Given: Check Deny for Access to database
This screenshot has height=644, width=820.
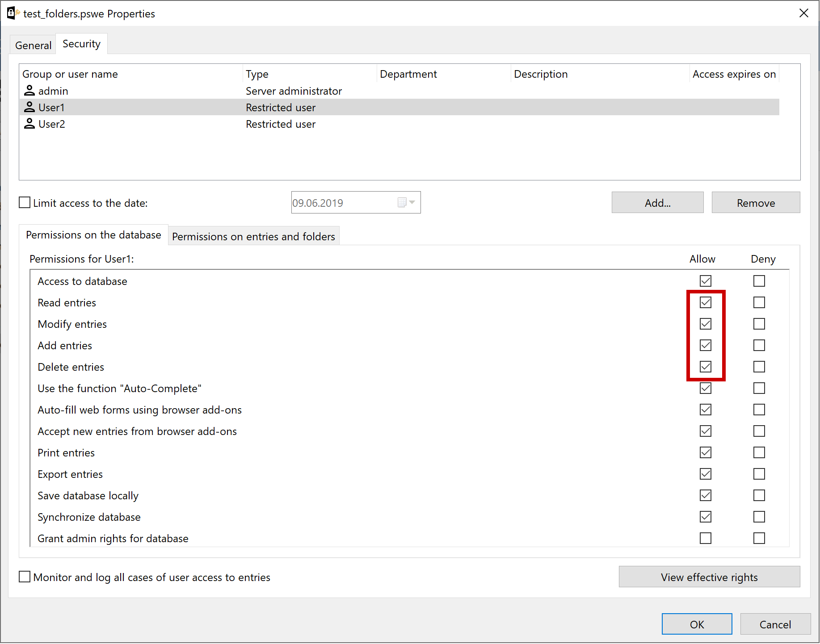Looking at the screenshot, I should [x=759, y=281].
